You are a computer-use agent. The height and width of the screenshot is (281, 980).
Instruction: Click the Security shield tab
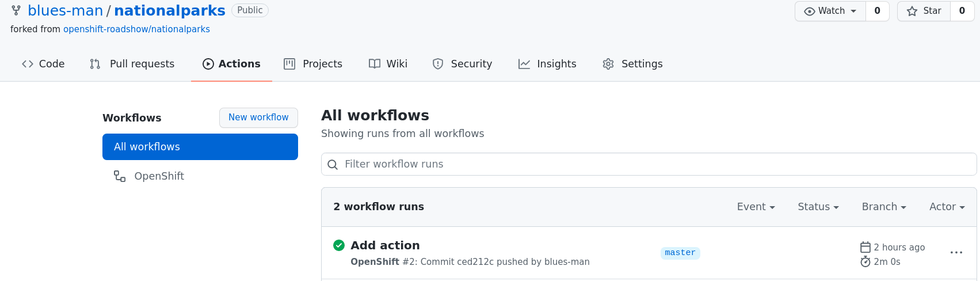click(462, 64)
